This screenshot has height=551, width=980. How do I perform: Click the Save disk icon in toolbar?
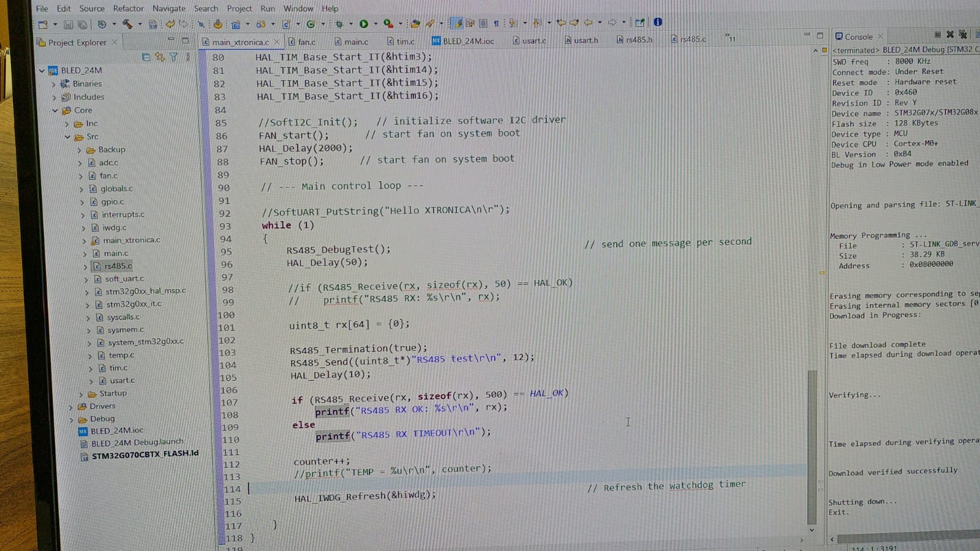point(68,24)
